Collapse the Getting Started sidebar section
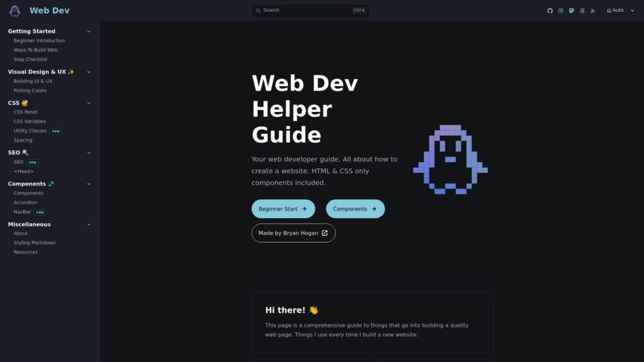Image resolution: width=644 pixels, height=362 pixels. (x=89, y=31)
